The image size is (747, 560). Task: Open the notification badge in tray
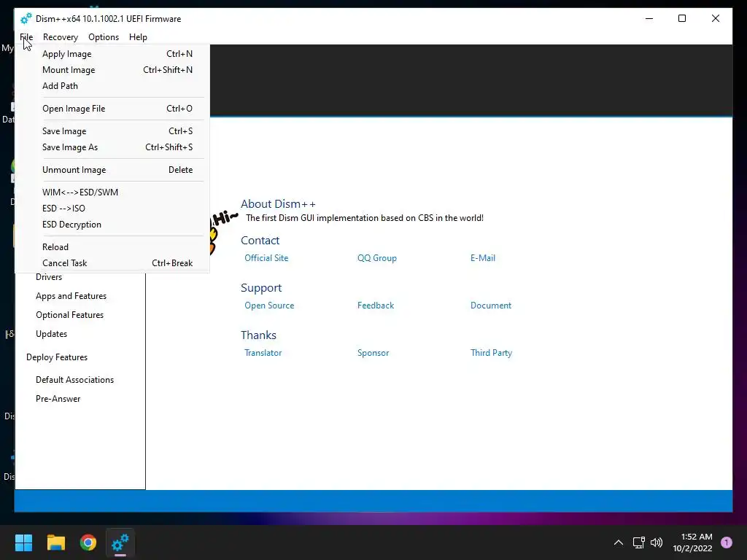click(727, 542)
